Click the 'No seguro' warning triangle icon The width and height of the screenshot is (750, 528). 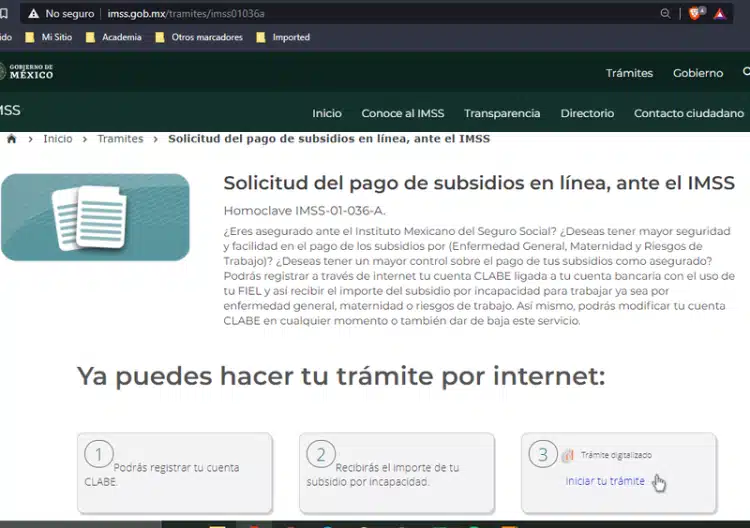click(x=34, y=14)
